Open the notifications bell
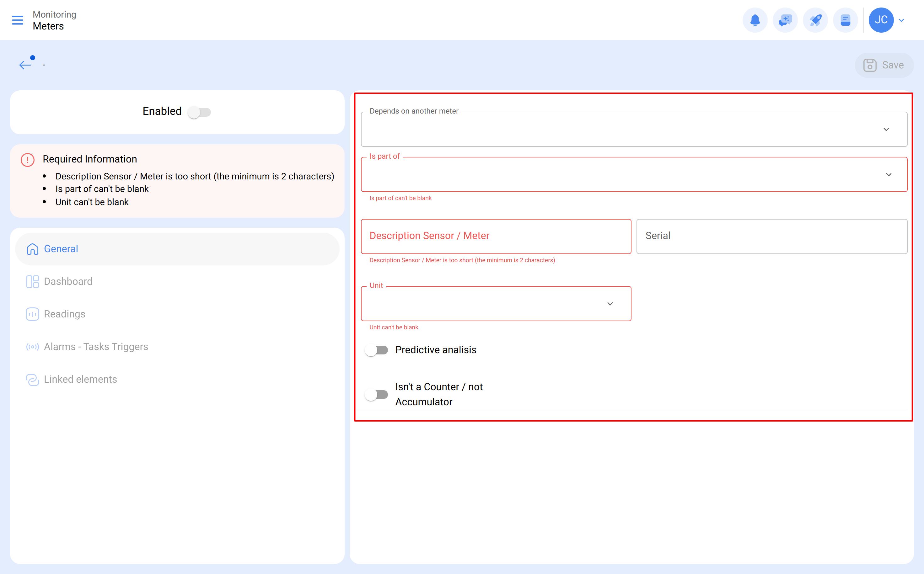 coord(755,20)
